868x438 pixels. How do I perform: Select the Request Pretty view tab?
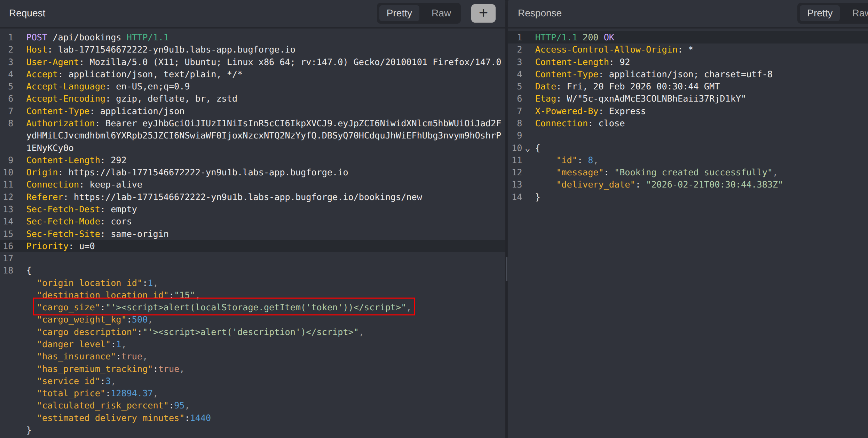coord(399,13)
